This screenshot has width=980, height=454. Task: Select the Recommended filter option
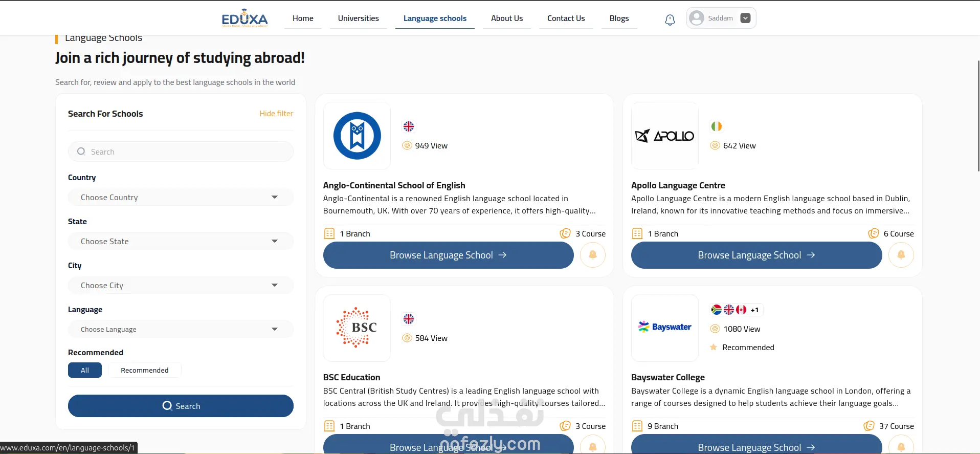pos(145,370)
